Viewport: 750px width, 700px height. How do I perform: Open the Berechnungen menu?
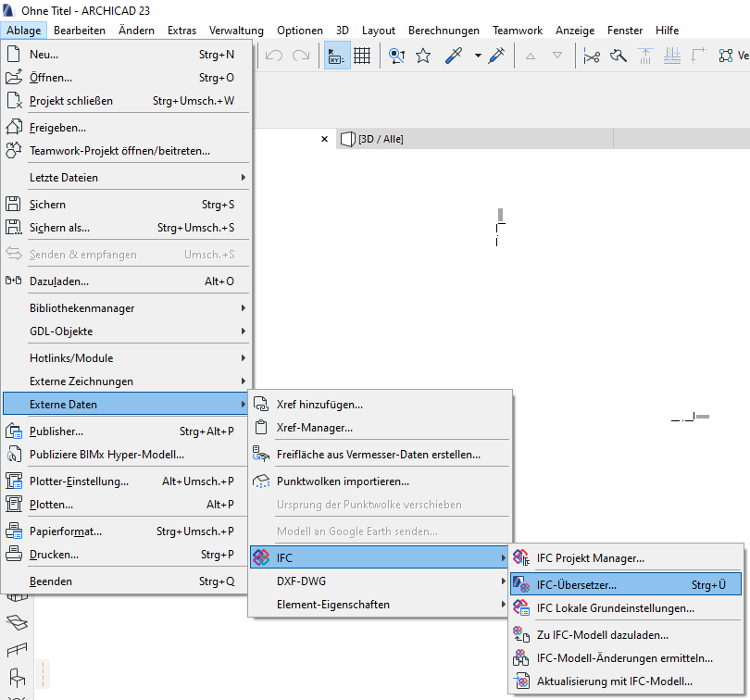444,31
